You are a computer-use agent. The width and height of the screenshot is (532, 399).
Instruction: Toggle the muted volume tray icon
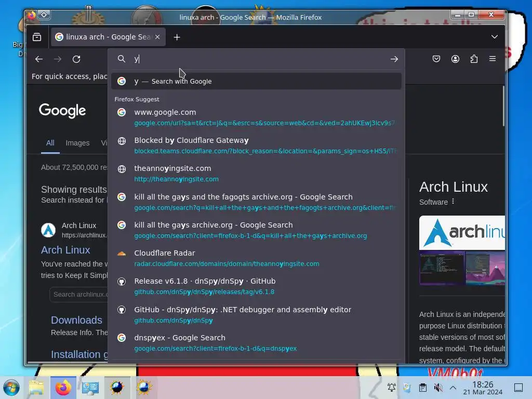pos(438,387)
